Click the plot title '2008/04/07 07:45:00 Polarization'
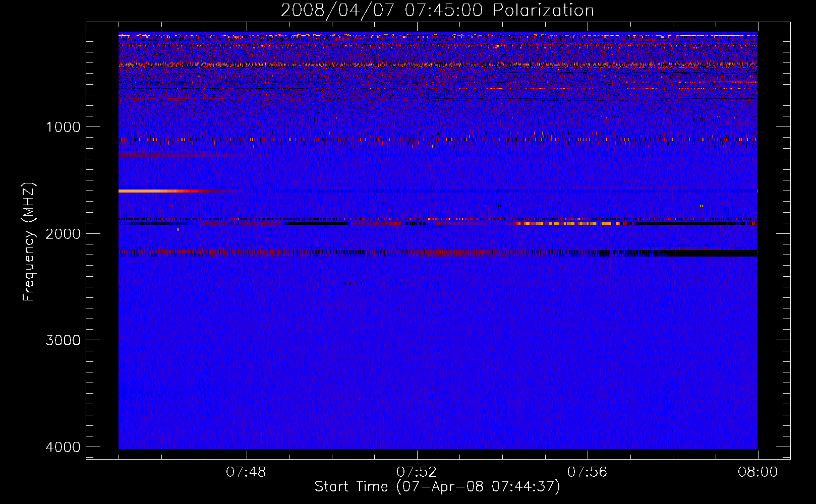The height and width of the screenshot is (504, 816). click(x=437, y=10)
